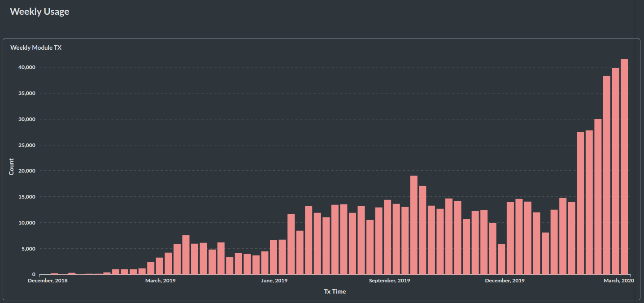This screenshot has height=303, width=644.
Task: Click the Tx Time axis title
Action: (335, 291)
